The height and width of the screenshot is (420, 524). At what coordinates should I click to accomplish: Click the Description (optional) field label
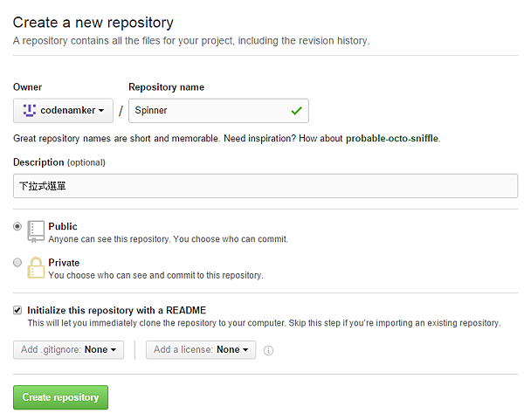tap(59, 162)
